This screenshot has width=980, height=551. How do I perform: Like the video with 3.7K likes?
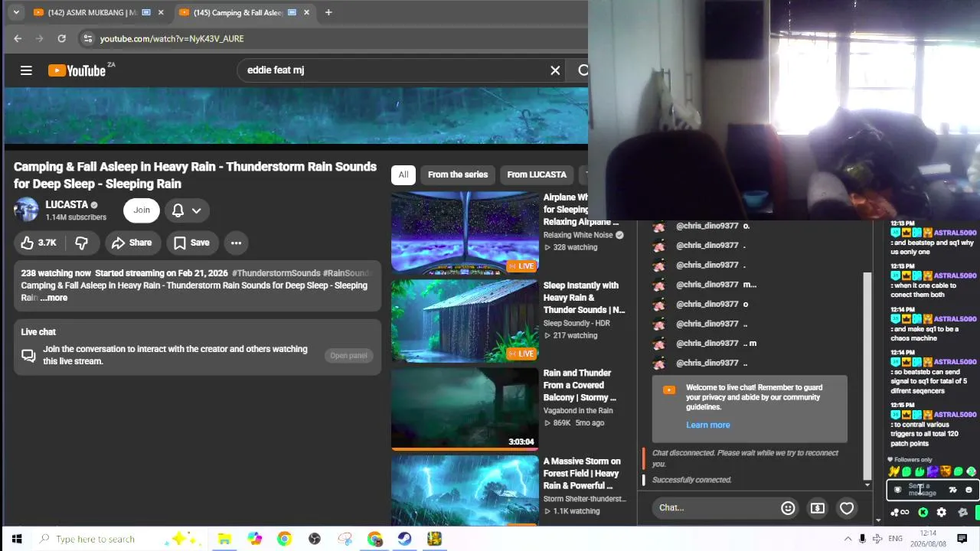click(39, 243)
